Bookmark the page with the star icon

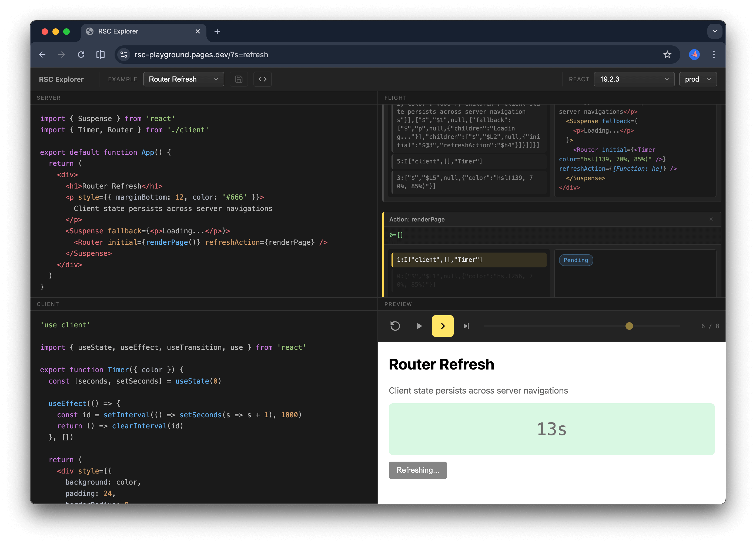pos(668,54)
